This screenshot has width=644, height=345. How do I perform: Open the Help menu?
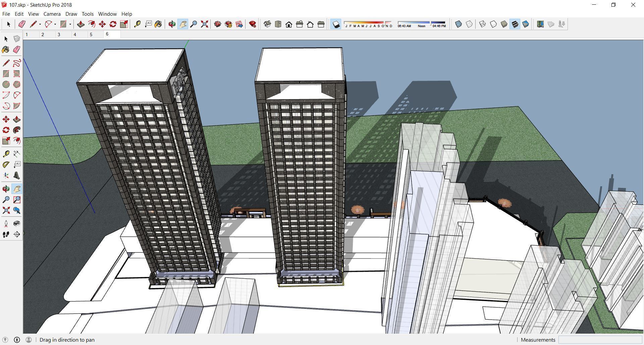[x=126, y=14]
